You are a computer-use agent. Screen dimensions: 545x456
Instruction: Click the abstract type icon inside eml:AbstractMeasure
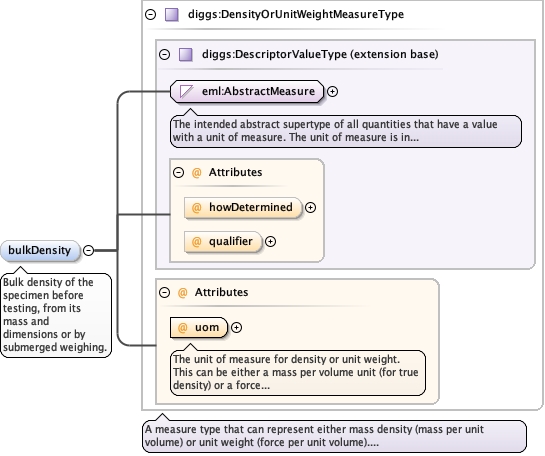point(186,91)
